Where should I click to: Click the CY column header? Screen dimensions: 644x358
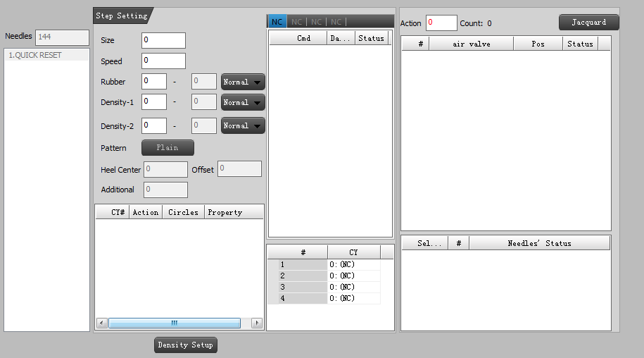pos(354,252)
